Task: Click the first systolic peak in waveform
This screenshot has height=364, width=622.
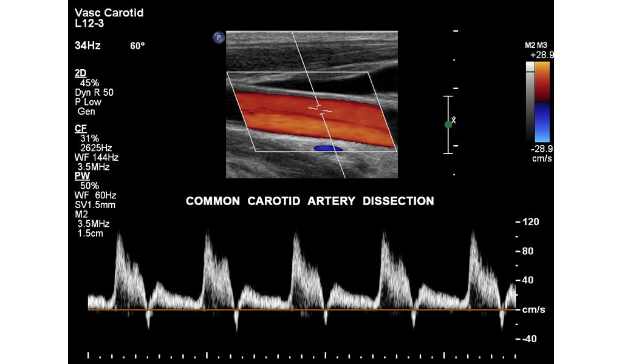Action: pos(119,235)
